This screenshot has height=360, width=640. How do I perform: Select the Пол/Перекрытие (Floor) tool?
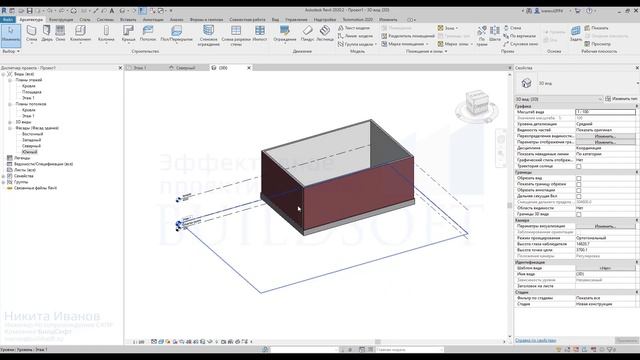[176, 33]
